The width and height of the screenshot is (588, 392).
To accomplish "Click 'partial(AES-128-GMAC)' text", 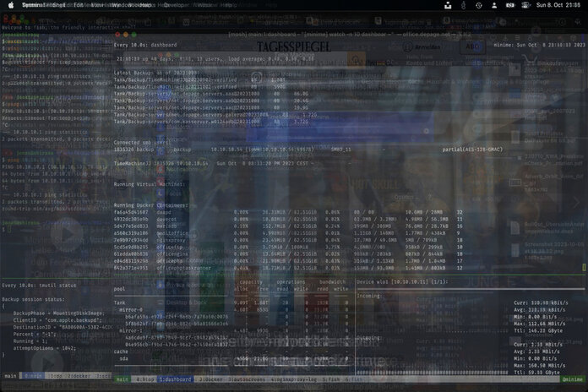I will pyautogui.click(x=472, y=150).
